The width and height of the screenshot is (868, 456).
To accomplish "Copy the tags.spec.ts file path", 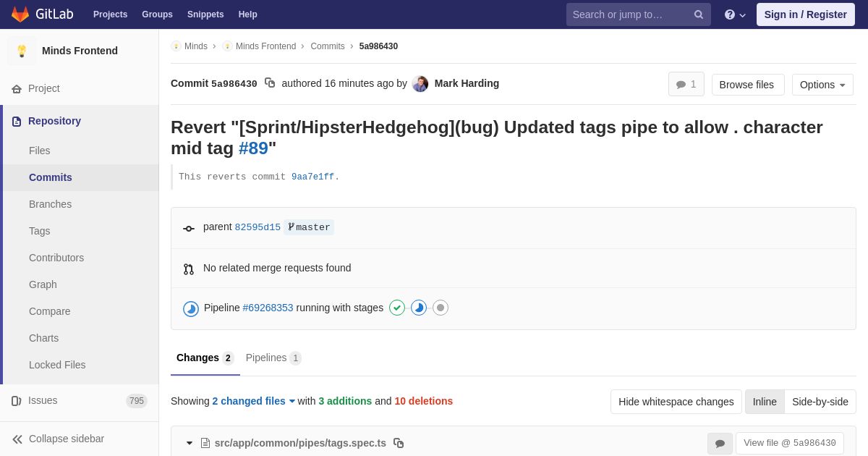I will click(399, 443).
